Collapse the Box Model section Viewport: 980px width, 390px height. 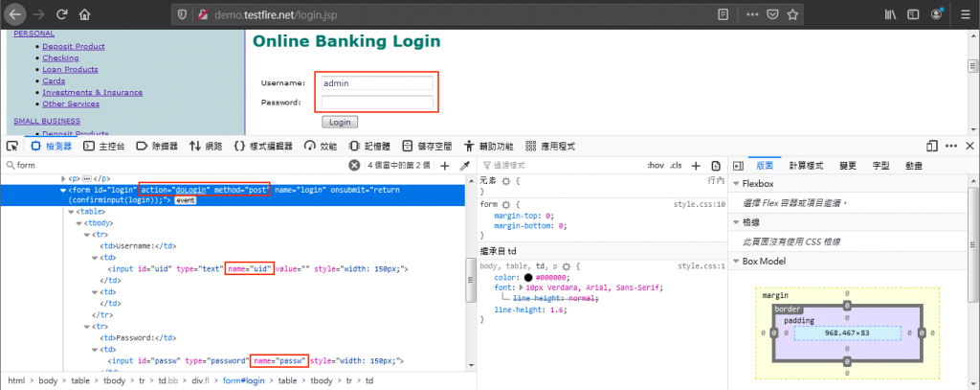pyautogui.click(x=736, y=261)
